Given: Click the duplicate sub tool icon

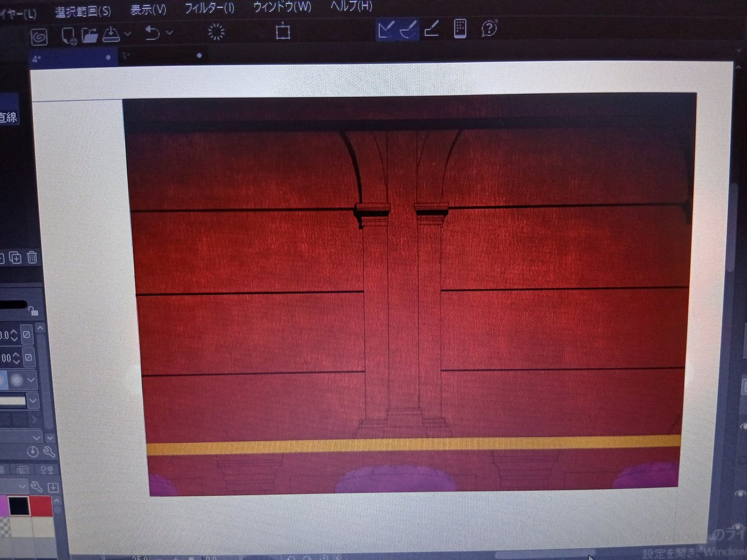Looking at the screenshot, I should (x=16, y=257).
